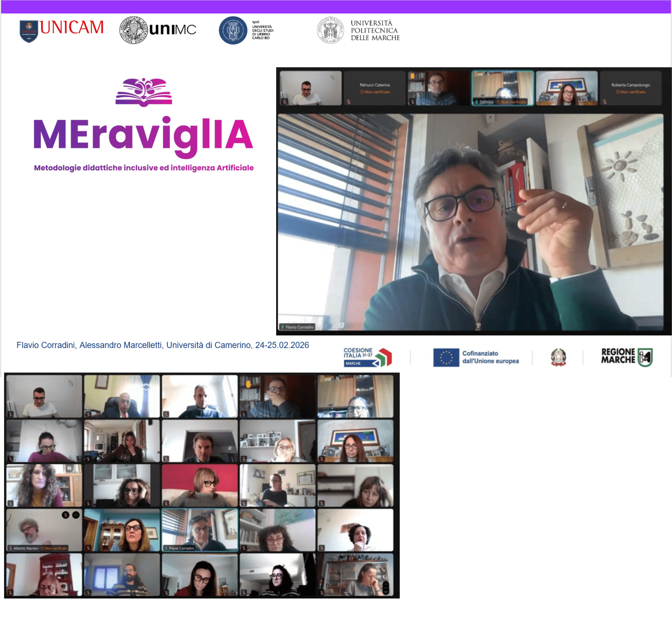
Task: Click the Cofinanziato dall'Unione europea text
Action: 491,357
